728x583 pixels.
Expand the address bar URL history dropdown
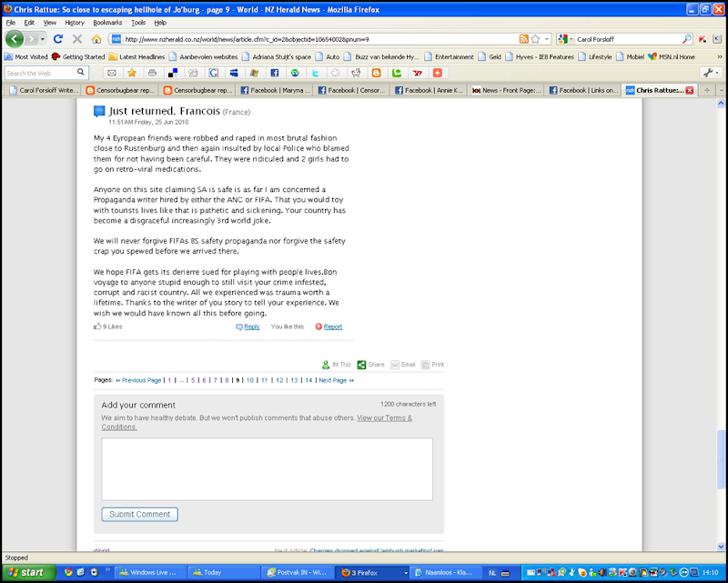click(547, 39)
